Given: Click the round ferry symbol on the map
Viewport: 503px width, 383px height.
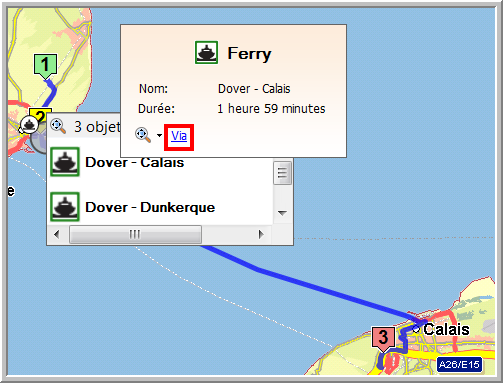Looking at the screenshot, I should coord(29,125).
